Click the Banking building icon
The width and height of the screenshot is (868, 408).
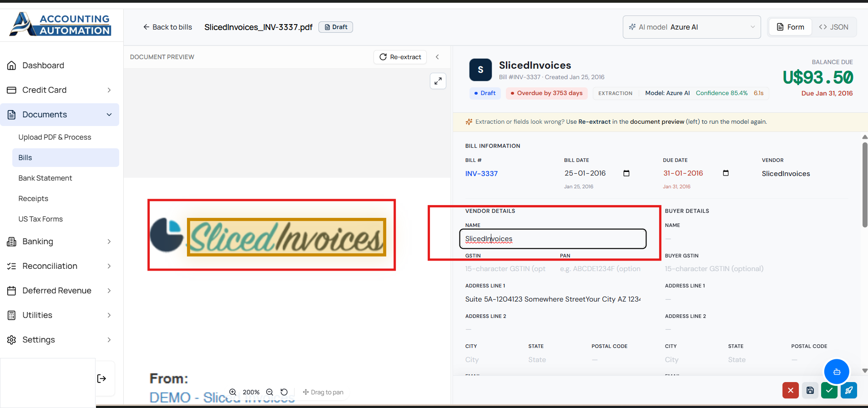(x=12, y=242)
